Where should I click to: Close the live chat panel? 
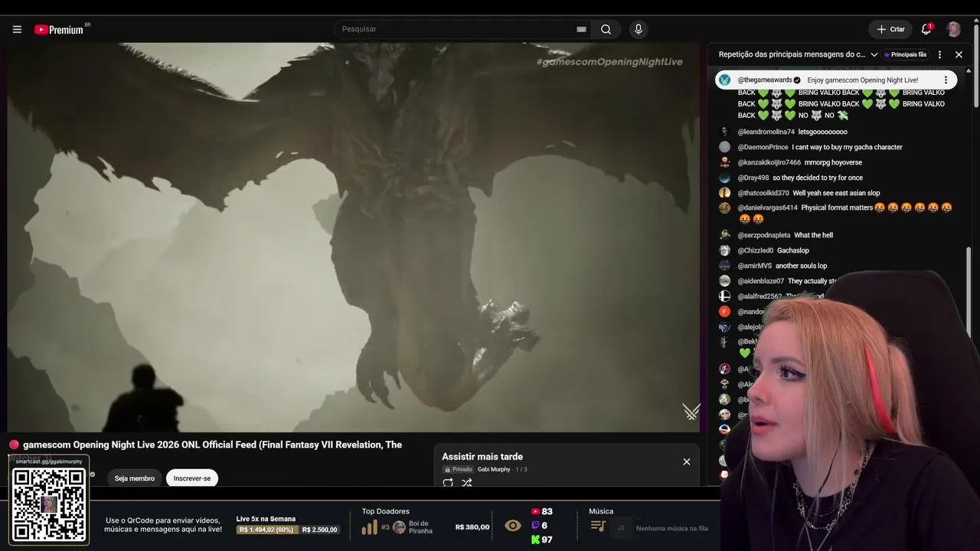click(959, 55)
